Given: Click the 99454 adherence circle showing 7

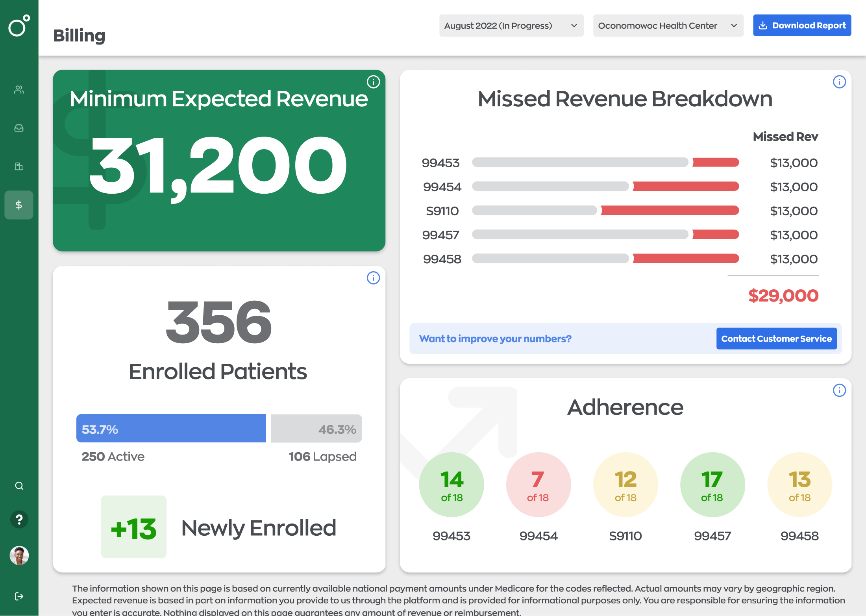Looking at the screenshot, I should (538, 485).
